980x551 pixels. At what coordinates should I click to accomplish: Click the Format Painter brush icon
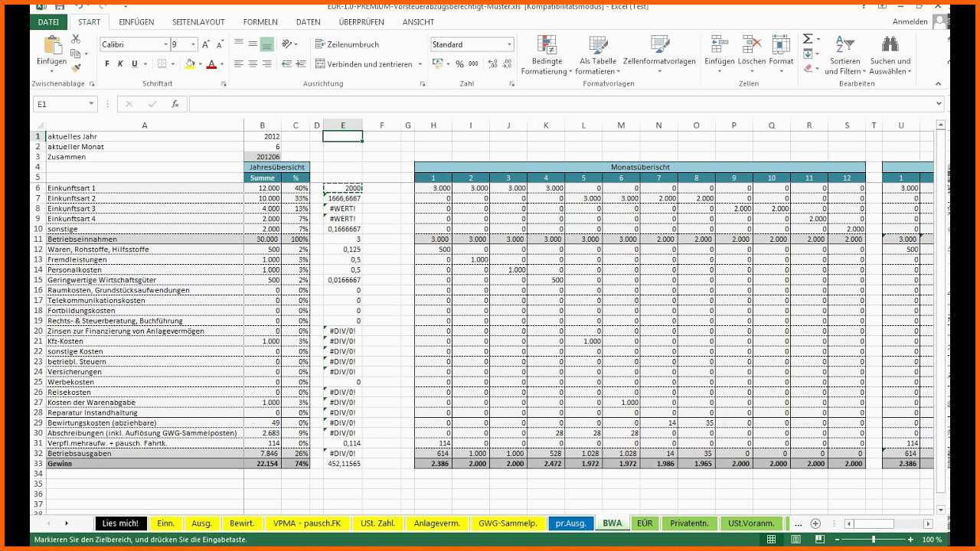75,68
